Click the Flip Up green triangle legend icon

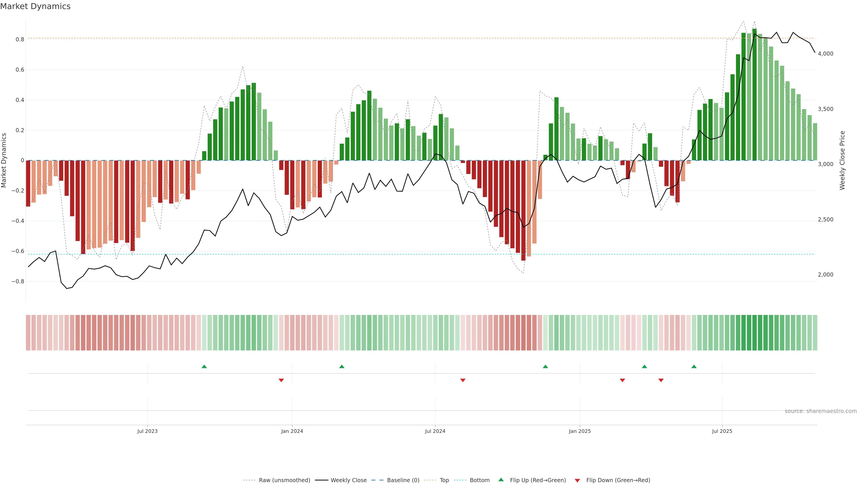[501, 480]
